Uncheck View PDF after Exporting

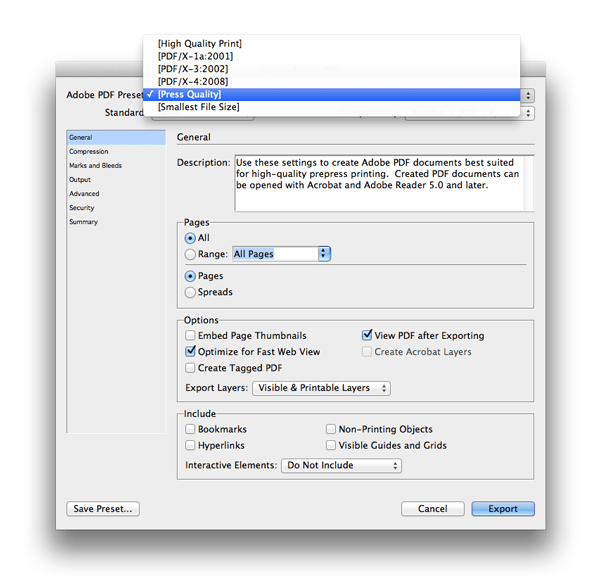[367, 336]
